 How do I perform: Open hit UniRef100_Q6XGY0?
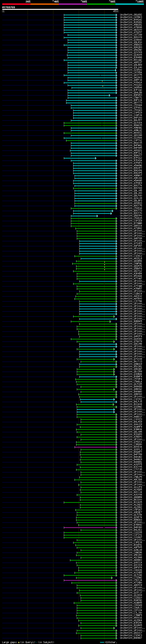131,30
